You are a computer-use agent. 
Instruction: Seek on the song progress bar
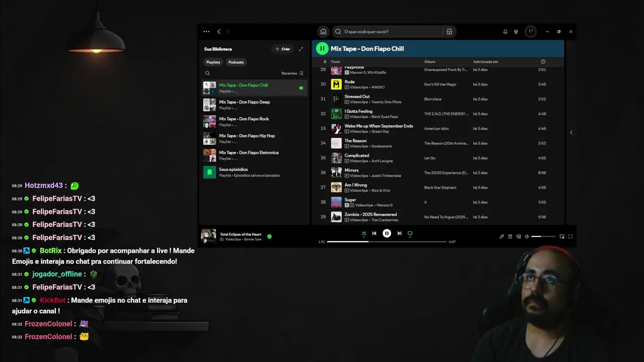point(387,242)
